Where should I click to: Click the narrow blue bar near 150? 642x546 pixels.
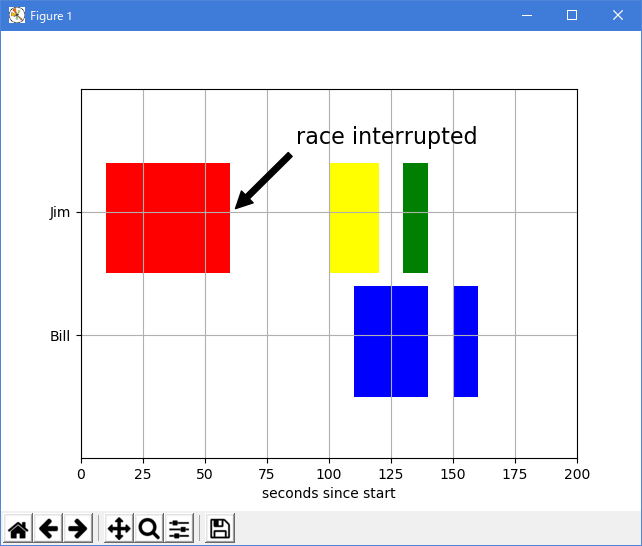pos(466,341)
